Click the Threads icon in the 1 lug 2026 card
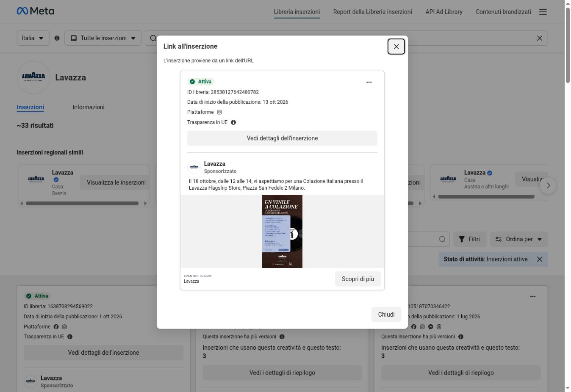The height and width of the screenshot is (392, 571). [439, 327]
